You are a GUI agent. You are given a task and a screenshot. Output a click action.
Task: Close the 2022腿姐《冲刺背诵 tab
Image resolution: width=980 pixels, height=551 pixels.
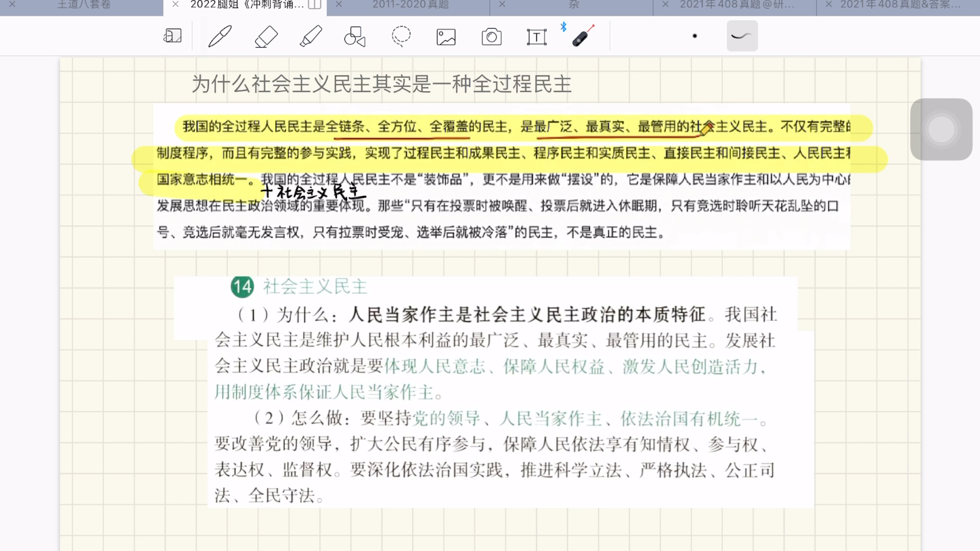tap(176, 5)
